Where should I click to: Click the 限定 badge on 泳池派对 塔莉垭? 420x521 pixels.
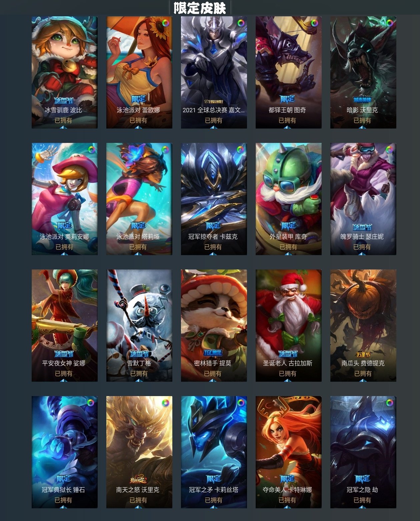(138, 226)
